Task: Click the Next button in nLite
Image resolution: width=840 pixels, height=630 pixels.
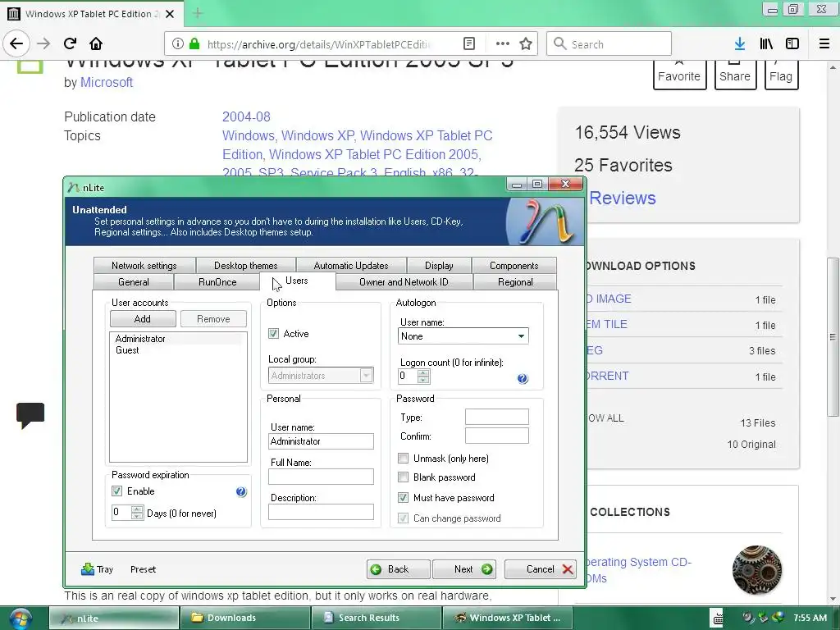Action: tap(464, 569)
